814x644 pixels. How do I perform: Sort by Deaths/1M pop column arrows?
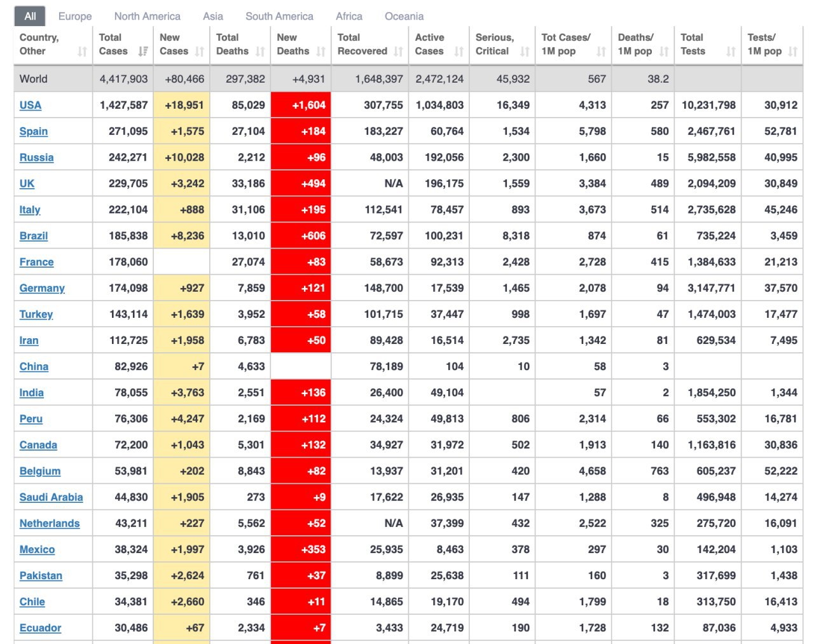tap(664, 51)
